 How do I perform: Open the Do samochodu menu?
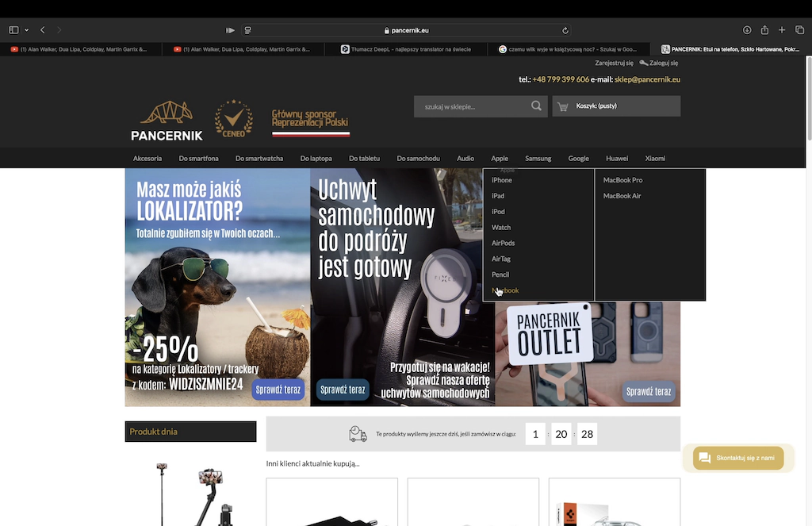(419, 159)
